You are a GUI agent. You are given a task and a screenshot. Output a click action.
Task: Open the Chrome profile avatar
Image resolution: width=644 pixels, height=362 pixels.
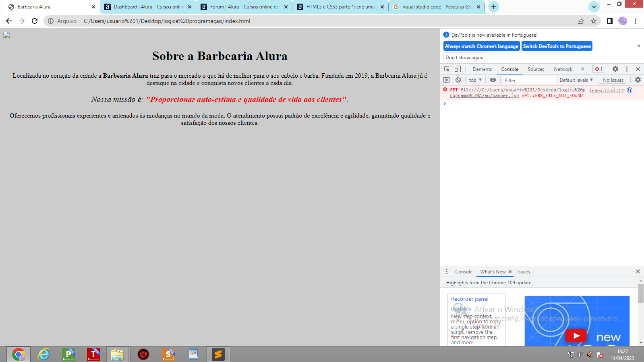623,21
